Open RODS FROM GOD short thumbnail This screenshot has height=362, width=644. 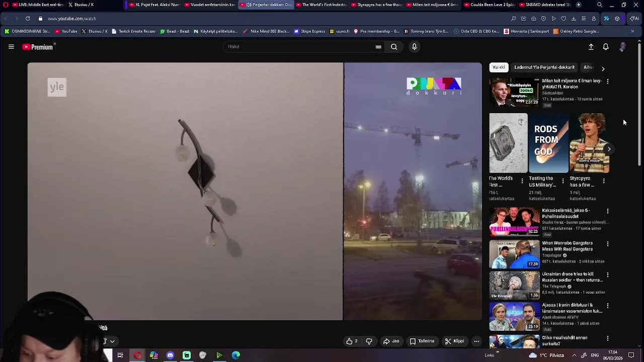tap(548, 143)
